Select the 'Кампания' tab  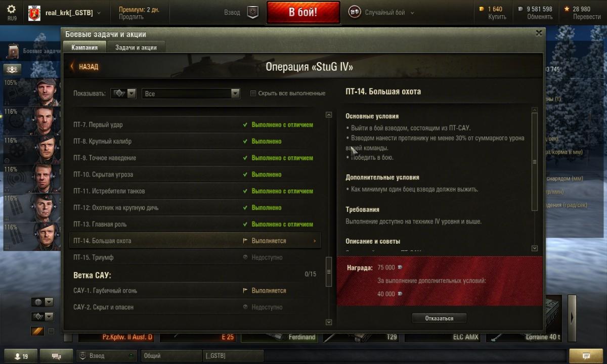pos(84,47)
